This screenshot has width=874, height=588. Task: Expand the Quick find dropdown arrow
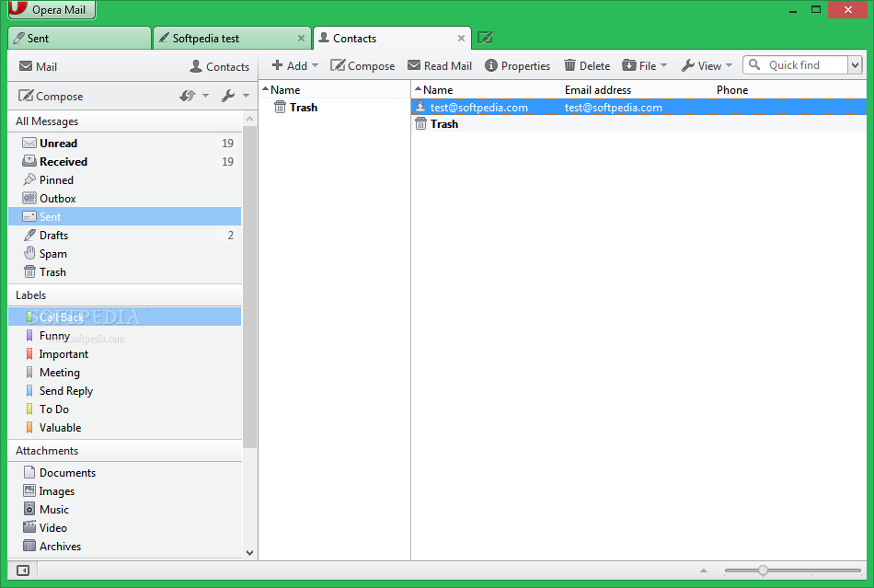click(x=856, y=65)
